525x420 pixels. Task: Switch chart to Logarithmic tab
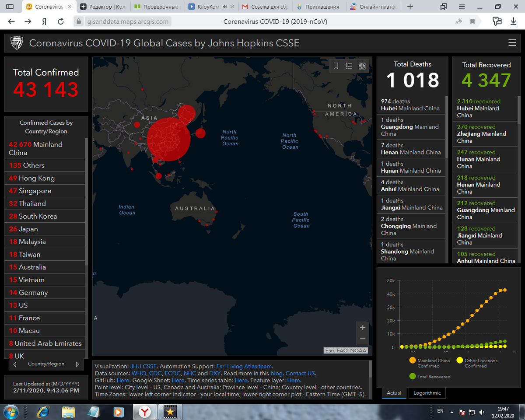point(427,393)
